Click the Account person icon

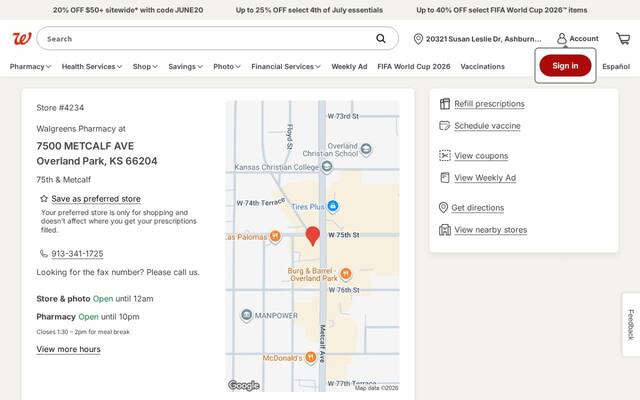(562, 38)
